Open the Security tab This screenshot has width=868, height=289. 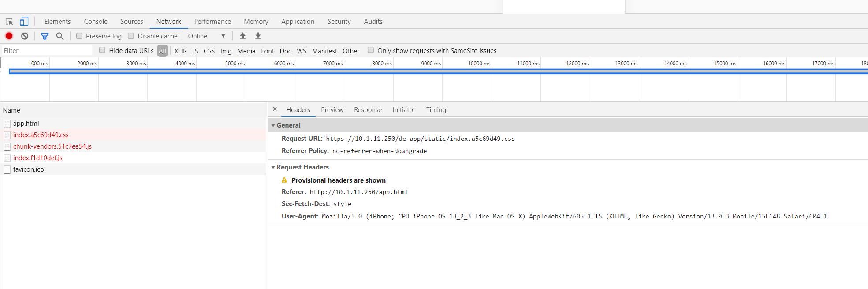tap(339, 21)
